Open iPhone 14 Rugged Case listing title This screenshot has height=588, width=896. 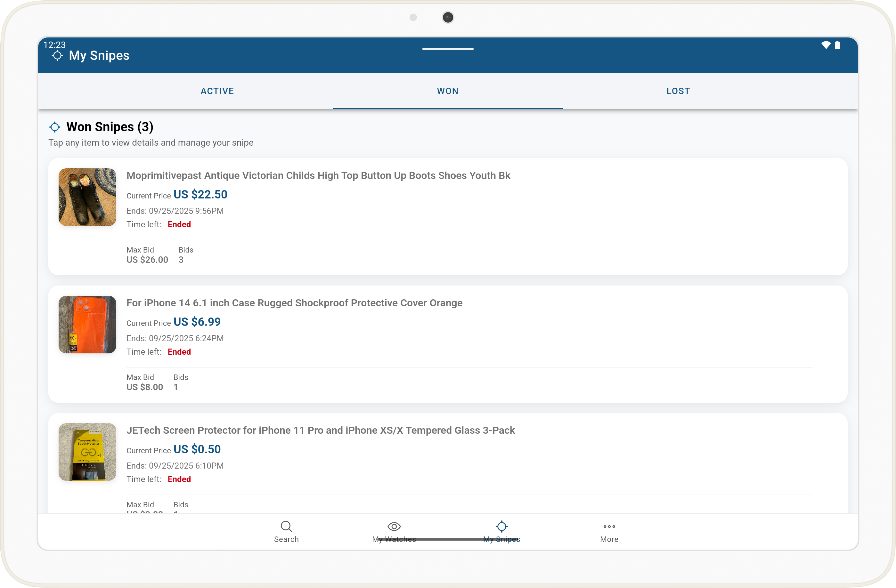point(294,303)
